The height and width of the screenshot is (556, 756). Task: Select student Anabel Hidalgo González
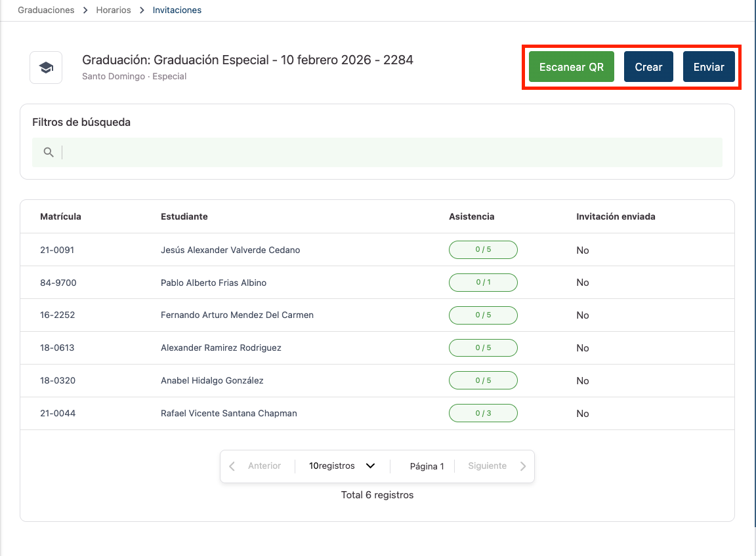[x=212, y=380]
